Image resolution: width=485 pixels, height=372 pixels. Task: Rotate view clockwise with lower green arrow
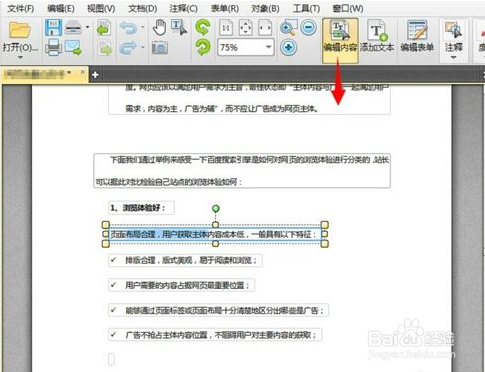[x=203, y=47]
